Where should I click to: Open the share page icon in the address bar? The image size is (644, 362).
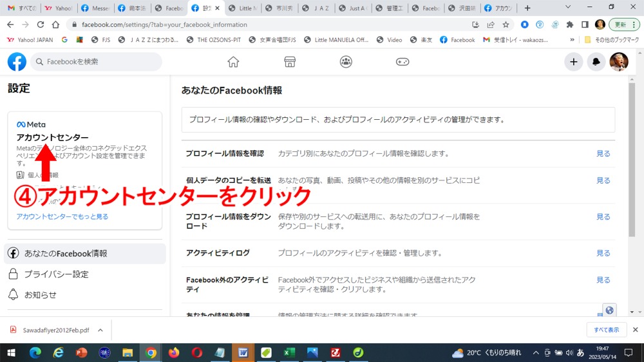pyautogui.click(x=490, y=24)
